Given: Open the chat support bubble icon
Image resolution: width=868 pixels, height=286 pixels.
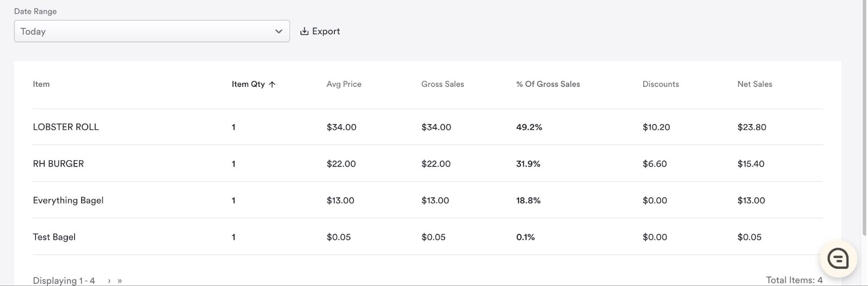Looking at the screenshot, I should [838, 259].
